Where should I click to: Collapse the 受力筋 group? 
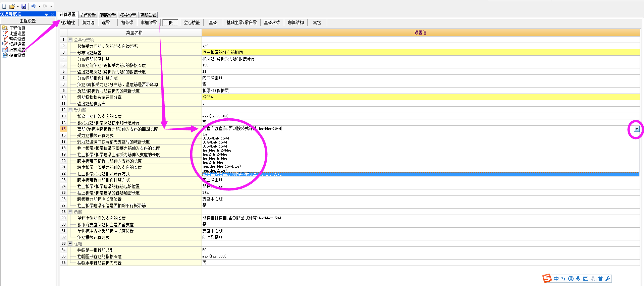point(70,110)
